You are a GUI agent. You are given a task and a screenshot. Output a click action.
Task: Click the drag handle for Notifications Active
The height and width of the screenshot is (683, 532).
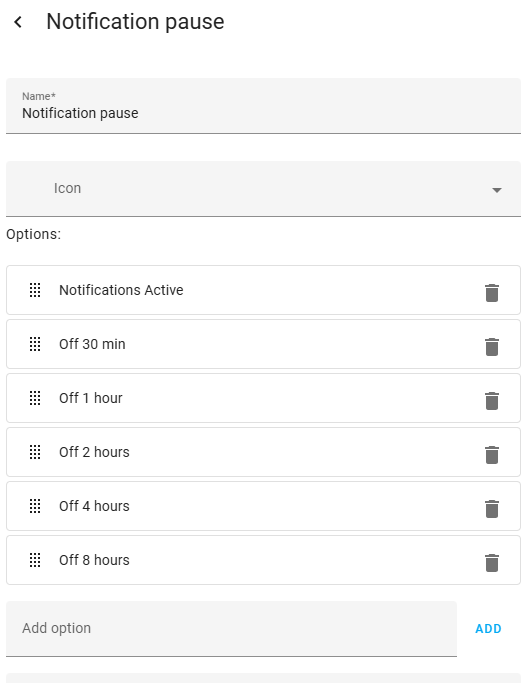[x=35, y=290]
